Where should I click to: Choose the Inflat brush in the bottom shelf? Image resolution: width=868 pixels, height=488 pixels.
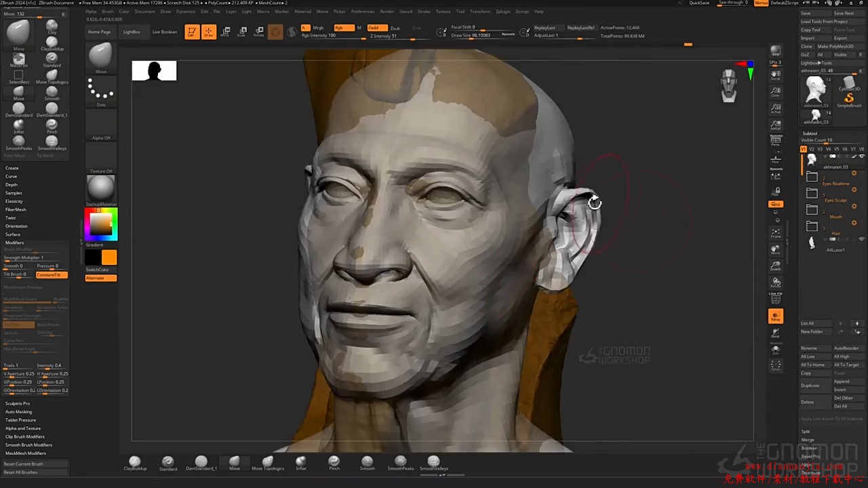[x=301, y=462]
